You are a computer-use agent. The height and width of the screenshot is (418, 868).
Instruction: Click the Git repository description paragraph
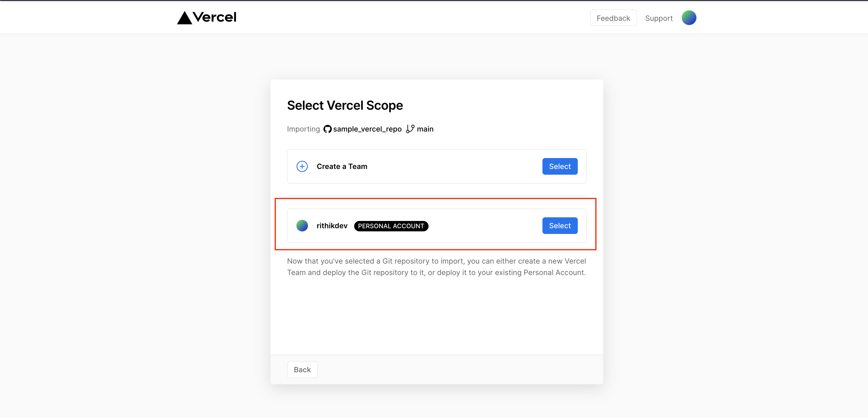(436, 267)
